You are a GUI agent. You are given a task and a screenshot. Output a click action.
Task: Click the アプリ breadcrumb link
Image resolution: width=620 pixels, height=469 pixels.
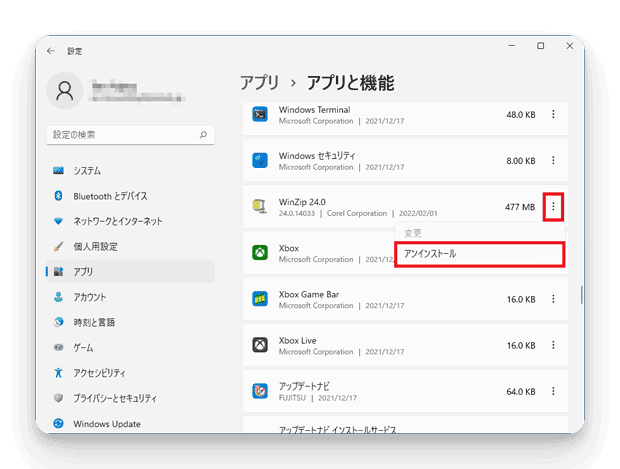[x=260, y=83]
